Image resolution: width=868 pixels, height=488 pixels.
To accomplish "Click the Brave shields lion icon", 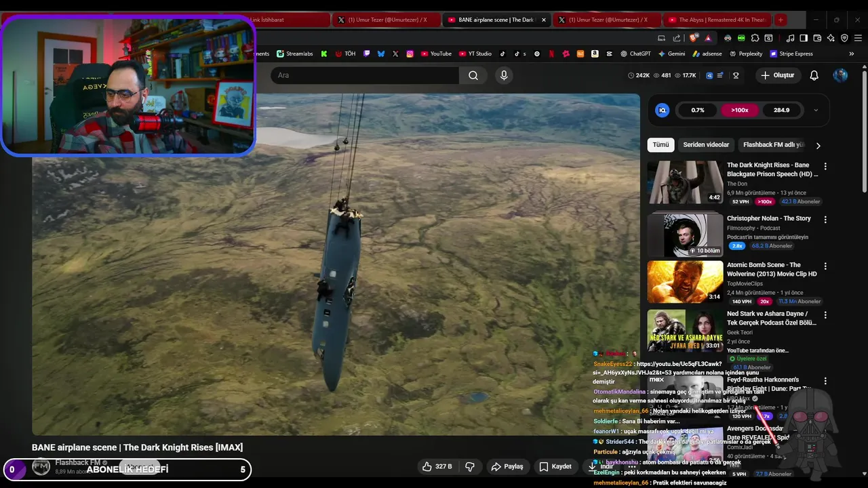I will [693, 38].
